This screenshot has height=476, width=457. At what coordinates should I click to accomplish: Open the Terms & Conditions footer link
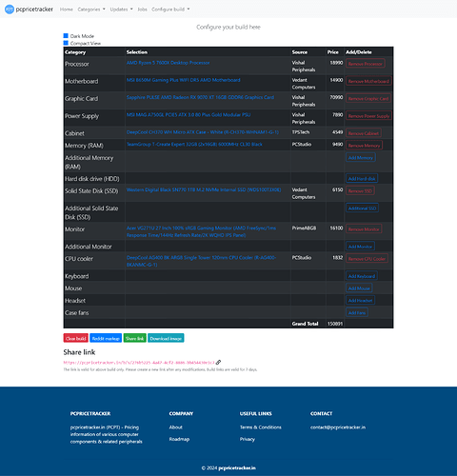[x=260, y=427]
